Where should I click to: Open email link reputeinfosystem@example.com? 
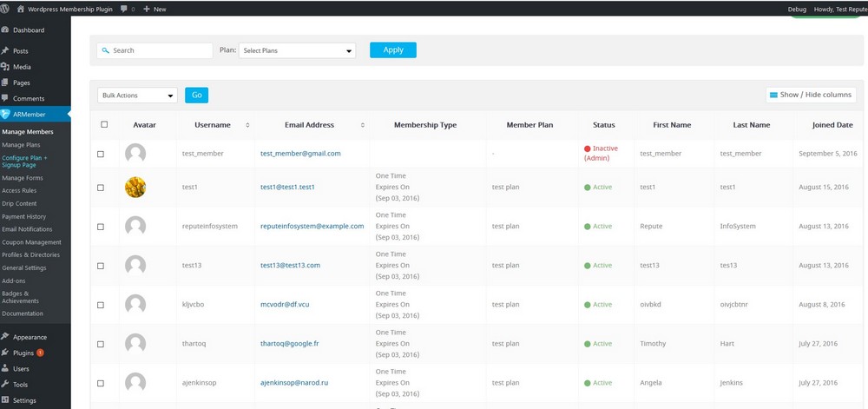click(x=312, y=226)
